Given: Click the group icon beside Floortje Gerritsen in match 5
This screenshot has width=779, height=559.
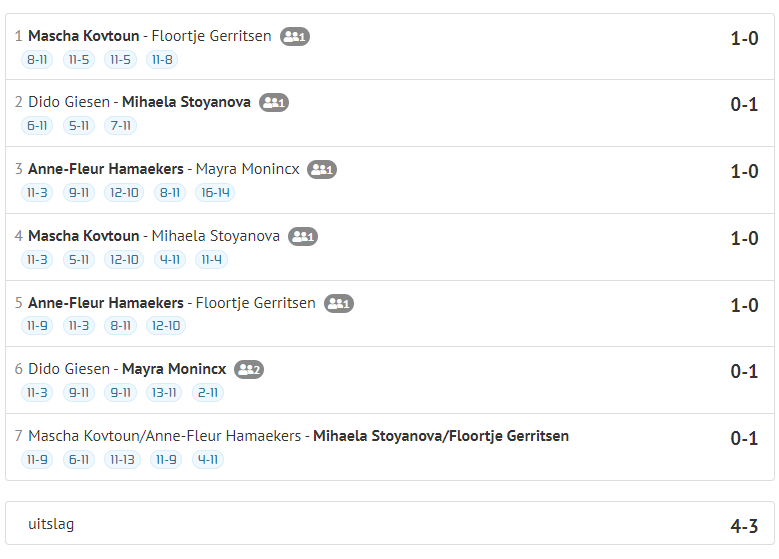Looking at the screenshot, I should (339, 303).
